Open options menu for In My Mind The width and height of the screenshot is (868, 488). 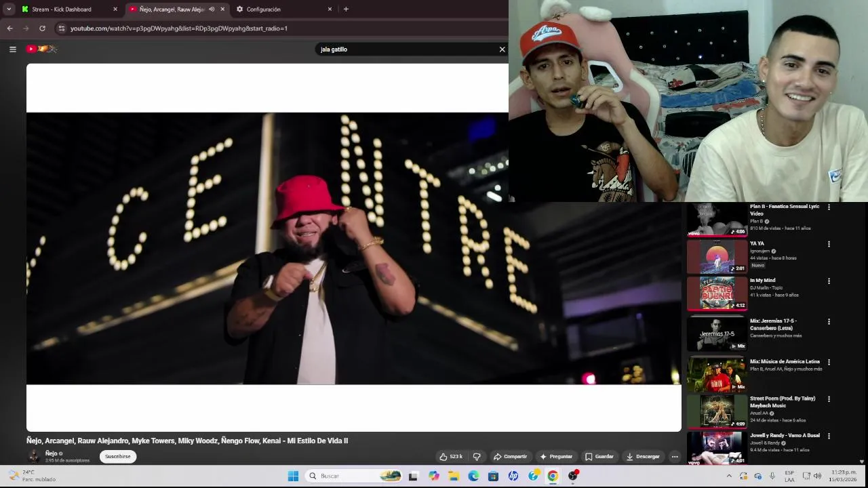829,281
